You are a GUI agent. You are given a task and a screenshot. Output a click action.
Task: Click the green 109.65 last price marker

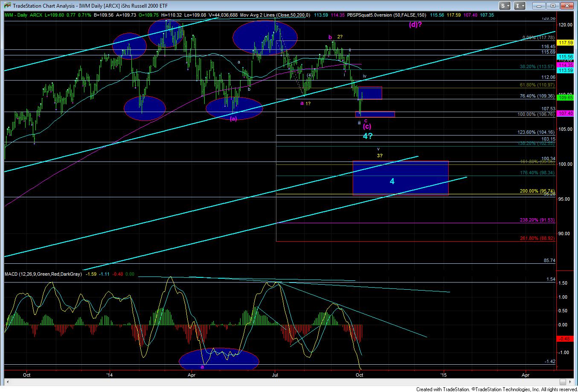[564, 98]
